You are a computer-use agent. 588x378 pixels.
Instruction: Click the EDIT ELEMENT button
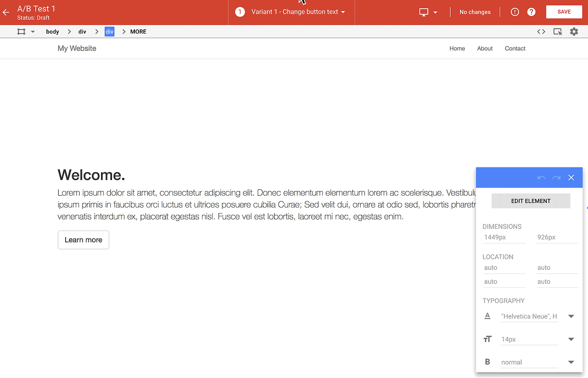(x=531, y=201)
